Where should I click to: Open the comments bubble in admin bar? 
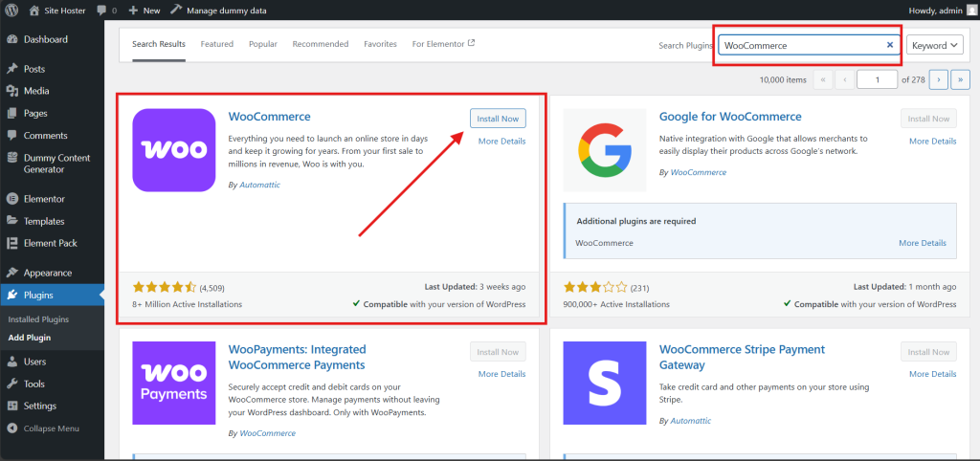(107, 11)
